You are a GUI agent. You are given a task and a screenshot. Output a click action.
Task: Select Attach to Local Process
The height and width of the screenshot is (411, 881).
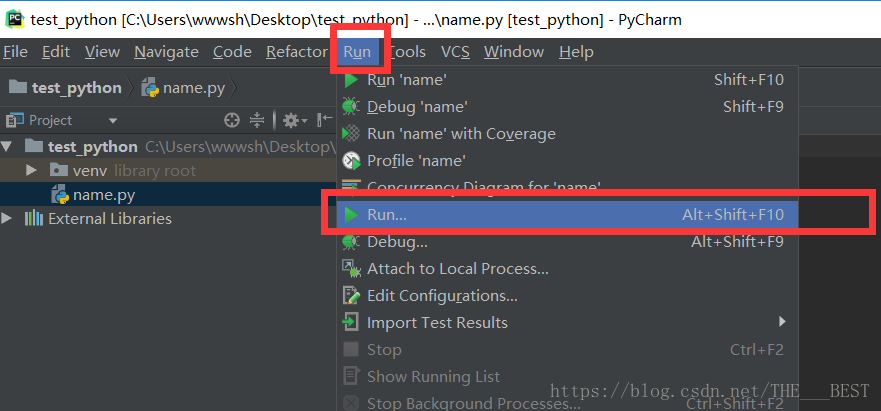[x=567, y=269]
